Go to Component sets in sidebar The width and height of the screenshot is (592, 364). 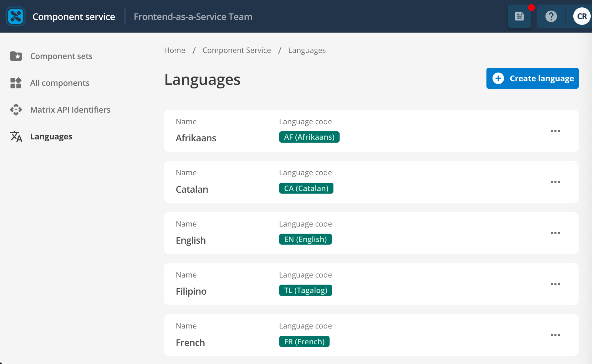coord(61,56)
